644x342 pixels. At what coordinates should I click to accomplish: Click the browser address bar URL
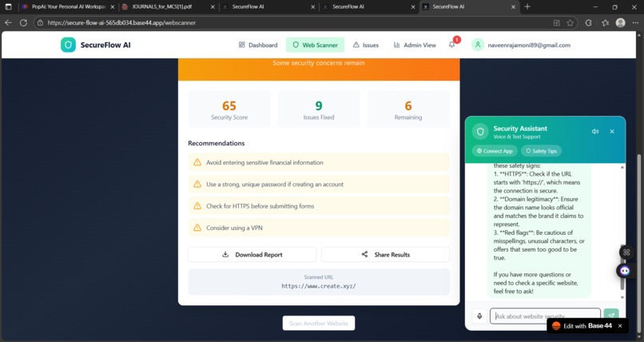click(121, 23)
